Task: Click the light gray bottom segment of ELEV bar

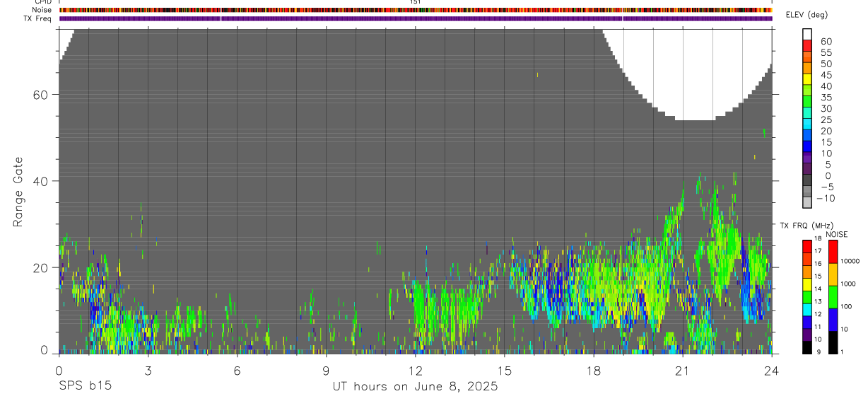Action: point(807,202)
